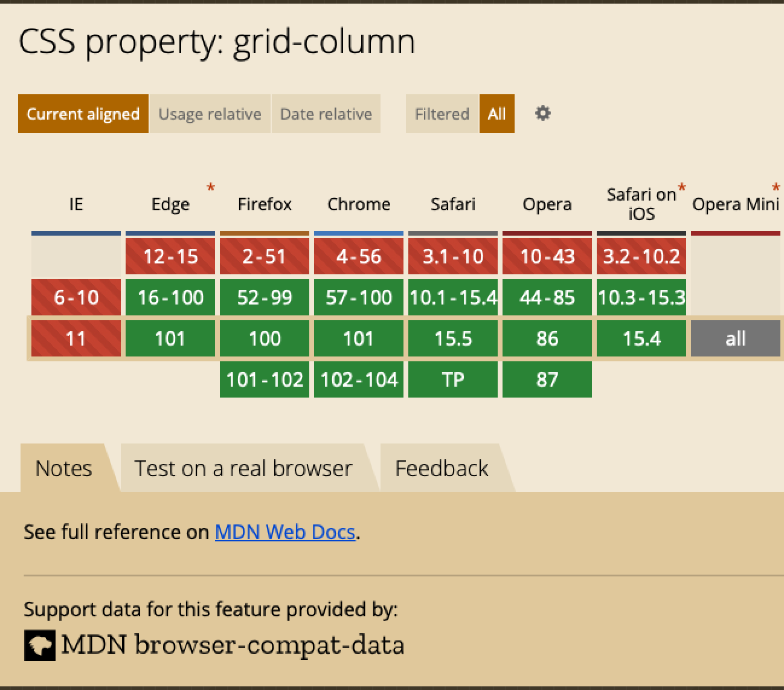Click the asterisk beside Safari on iOS
This screenshot has width=784, height=690.
point(682,187)
